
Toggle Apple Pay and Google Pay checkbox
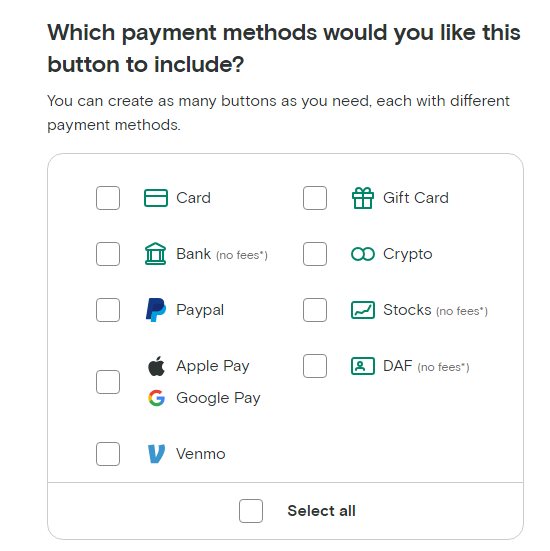(108, 382)
